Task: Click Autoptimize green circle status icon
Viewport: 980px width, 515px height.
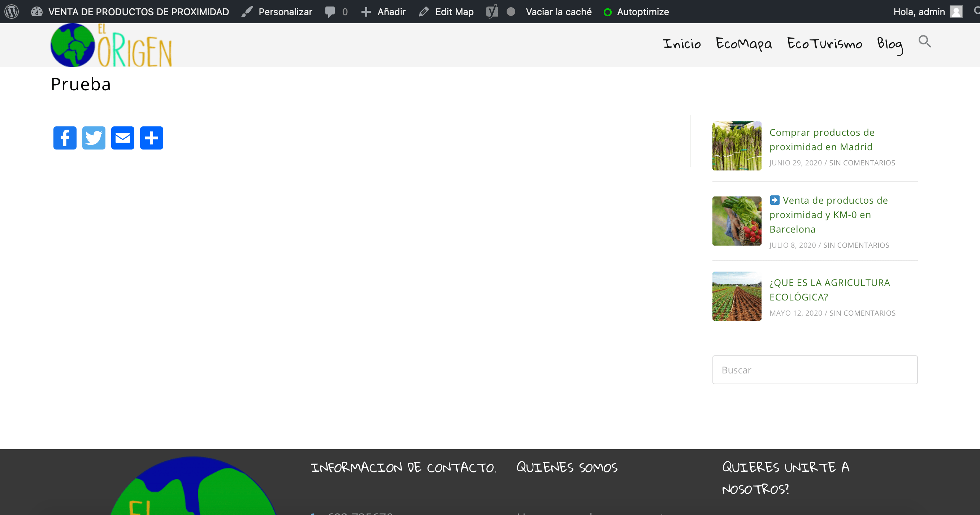Action: pos(608,12)
